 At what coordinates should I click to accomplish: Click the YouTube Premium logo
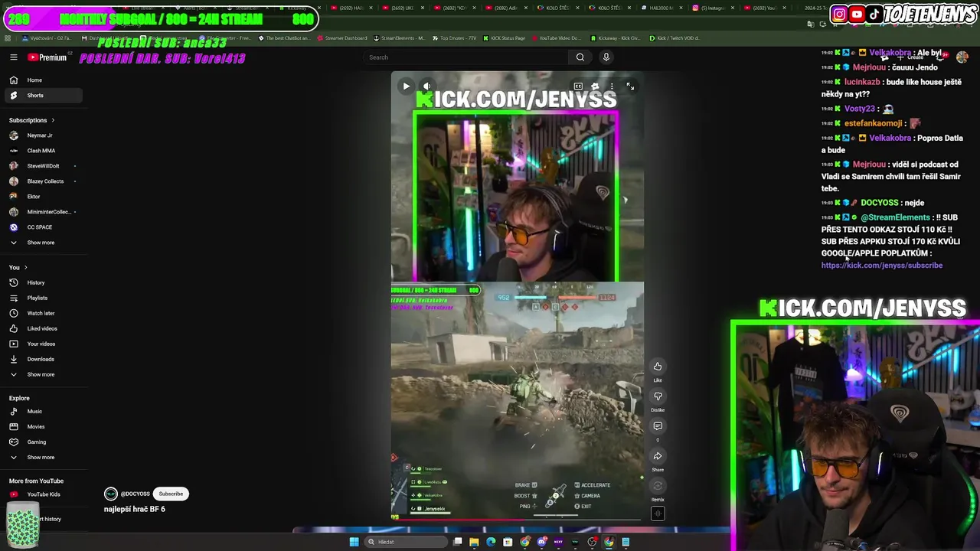click(x=47, y=57)
